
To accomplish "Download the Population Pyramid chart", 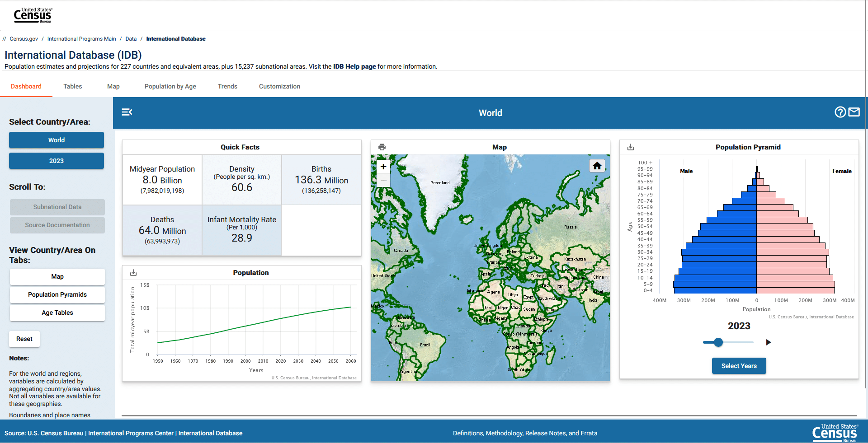I will tap(631, 147).
